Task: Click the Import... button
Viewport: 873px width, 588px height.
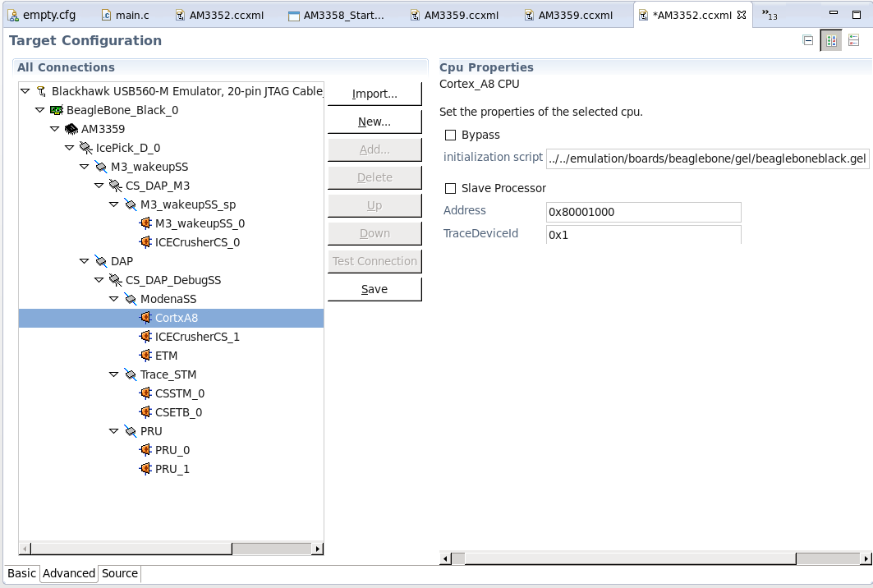Action: coord(374,93)
